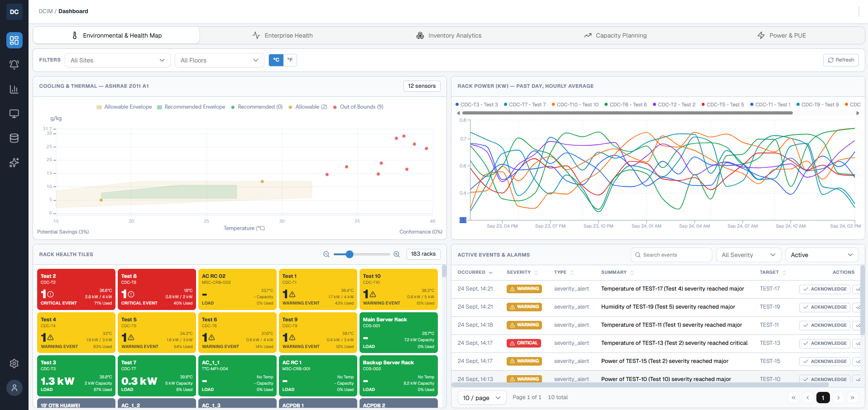
Task: Go to the last page of events
Action: pyautogui.click(x=853, y=397)
